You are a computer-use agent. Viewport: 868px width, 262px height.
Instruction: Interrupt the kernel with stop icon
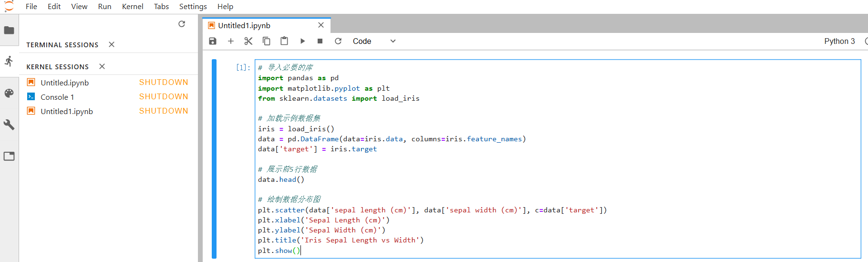(x=320, y=41)
